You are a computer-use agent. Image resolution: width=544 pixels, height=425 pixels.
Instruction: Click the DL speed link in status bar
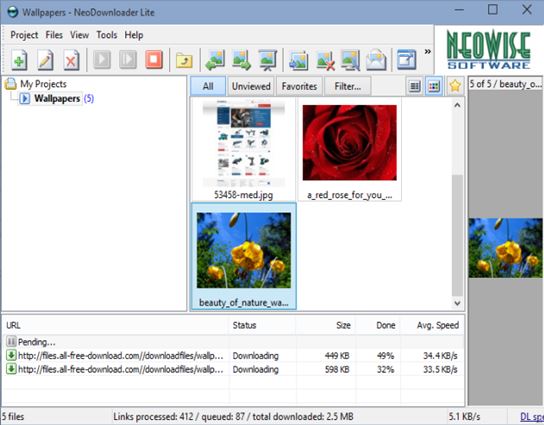tap(531, 416)
